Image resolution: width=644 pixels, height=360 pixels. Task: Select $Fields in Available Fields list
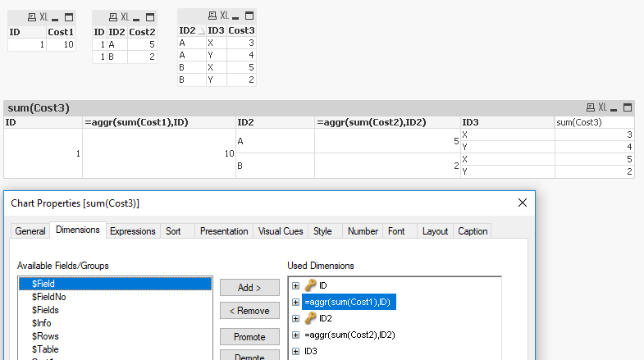point(115,310)
